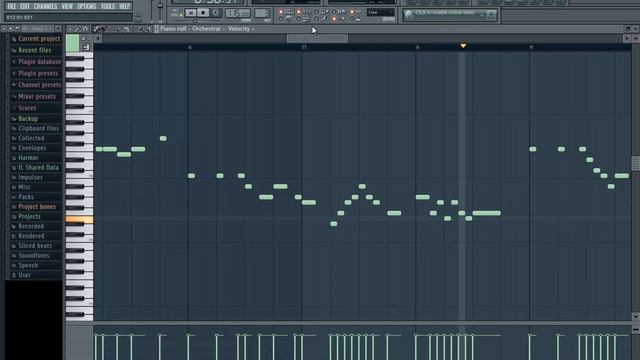Open the Velocity target control dropdown
Screen dimensions: 640x360
[239, 29]
